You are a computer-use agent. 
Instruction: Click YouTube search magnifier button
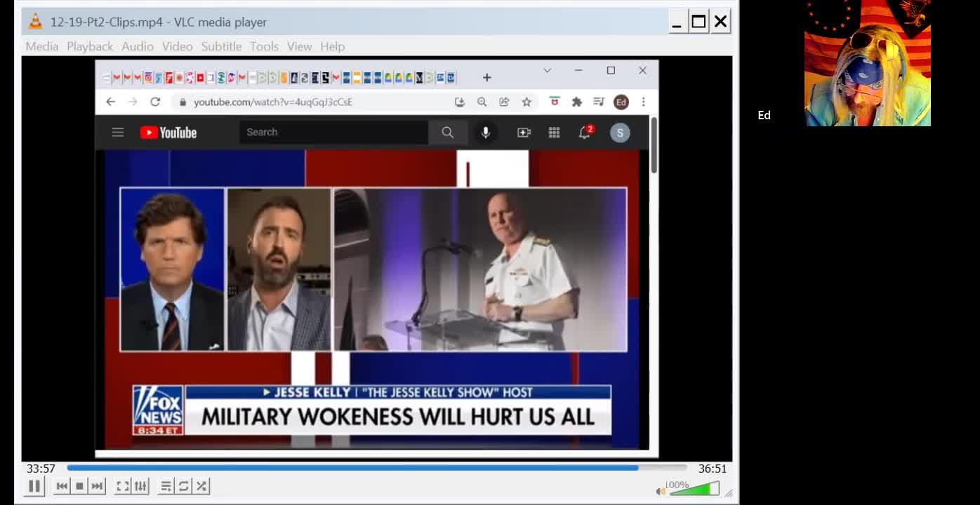coord(448,132)
